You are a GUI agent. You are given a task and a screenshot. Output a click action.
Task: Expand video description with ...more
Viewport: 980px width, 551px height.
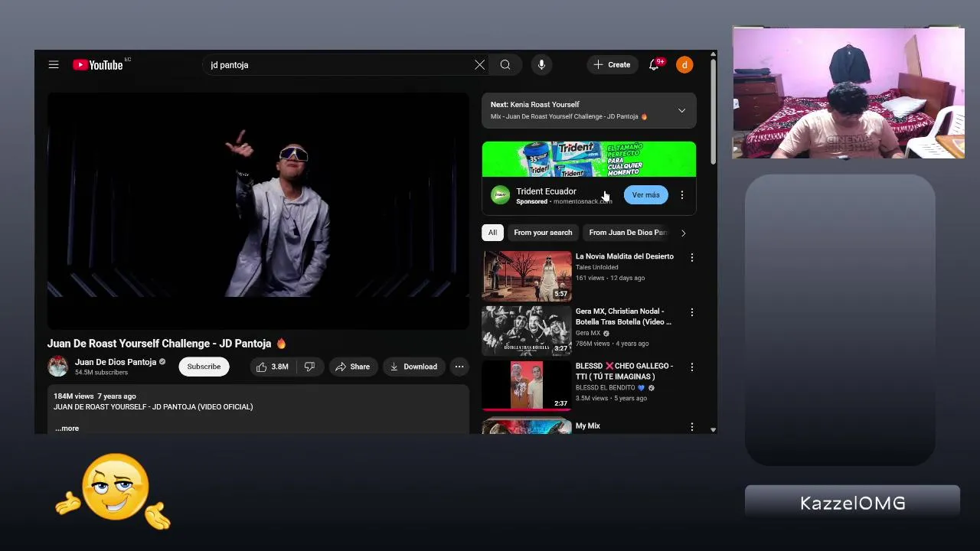67,429
